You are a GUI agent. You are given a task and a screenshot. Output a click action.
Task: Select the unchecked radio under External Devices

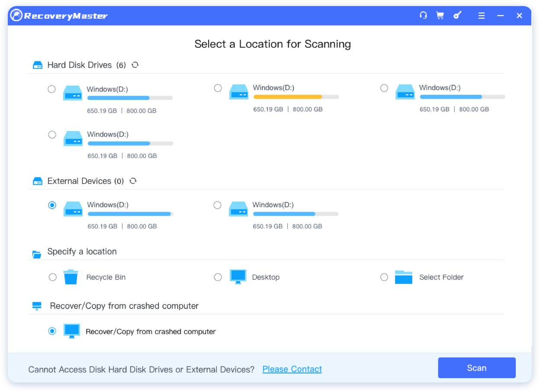click(218, 205)
